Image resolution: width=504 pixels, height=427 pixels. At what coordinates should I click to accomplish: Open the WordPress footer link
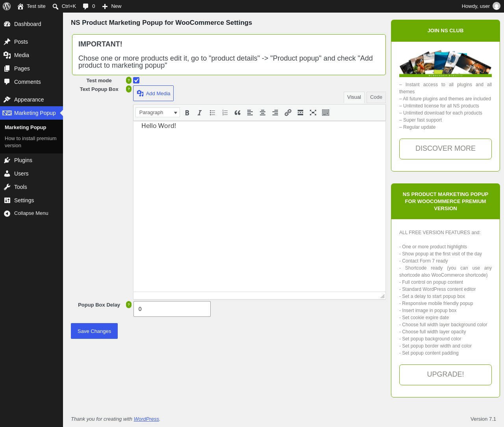point(146,419)
